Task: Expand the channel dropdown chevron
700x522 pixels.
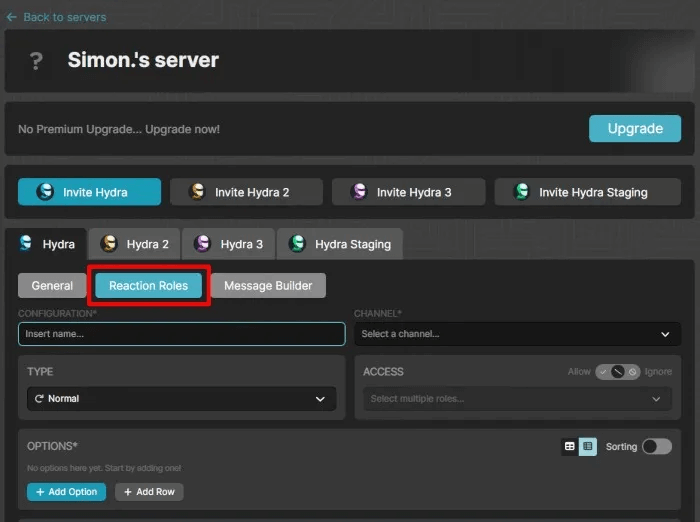Action: click(665, 334)
